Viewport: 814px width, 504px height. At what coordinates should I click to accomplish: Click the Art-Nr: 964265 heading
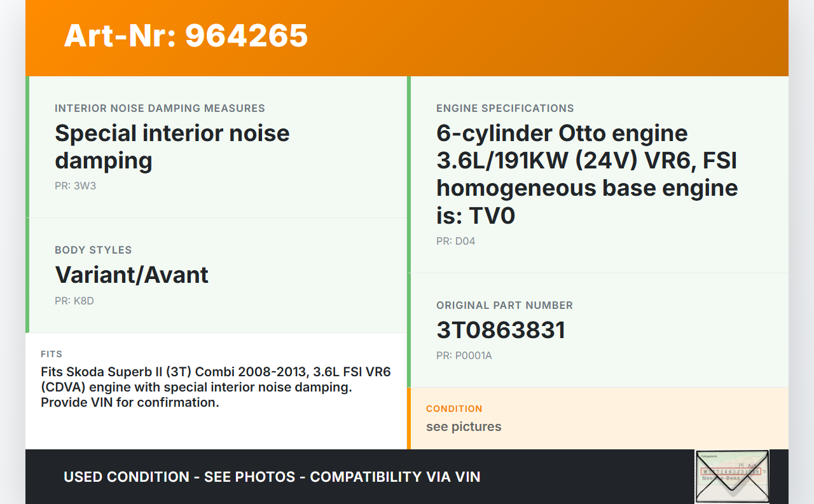(186, 36)
